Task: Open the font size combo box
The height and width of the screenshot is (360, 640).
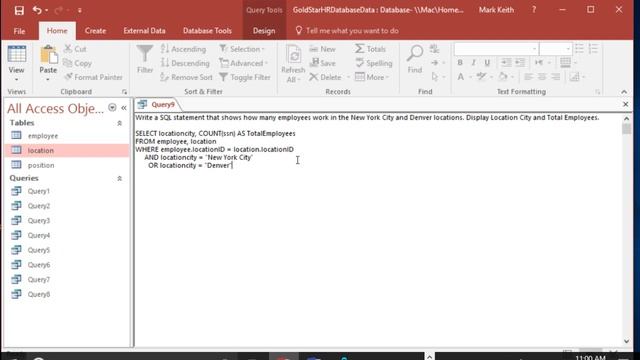Action: click(555, 49)
